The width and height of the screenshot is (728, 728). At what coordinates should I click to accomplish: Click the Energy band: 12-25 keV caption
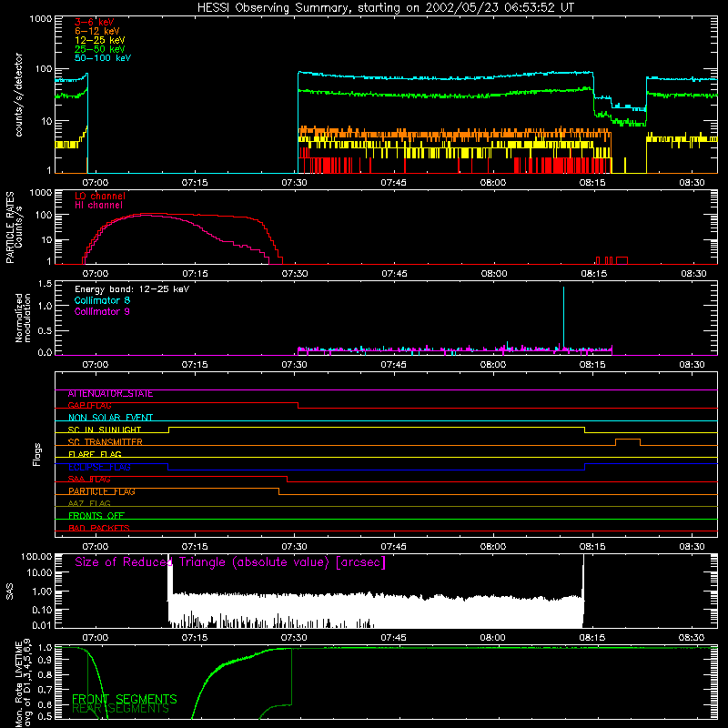(132, 289)
